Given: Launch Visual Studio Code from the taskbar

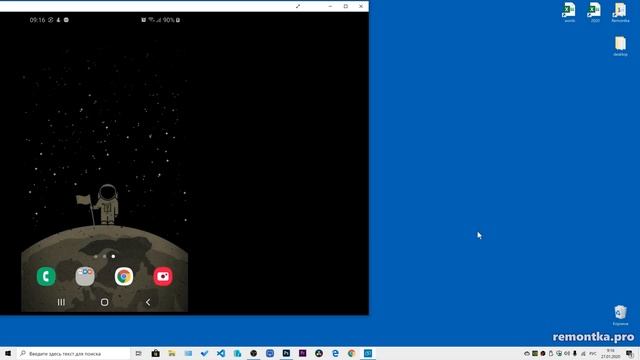Looking at the screenshot, I should 221,353.
